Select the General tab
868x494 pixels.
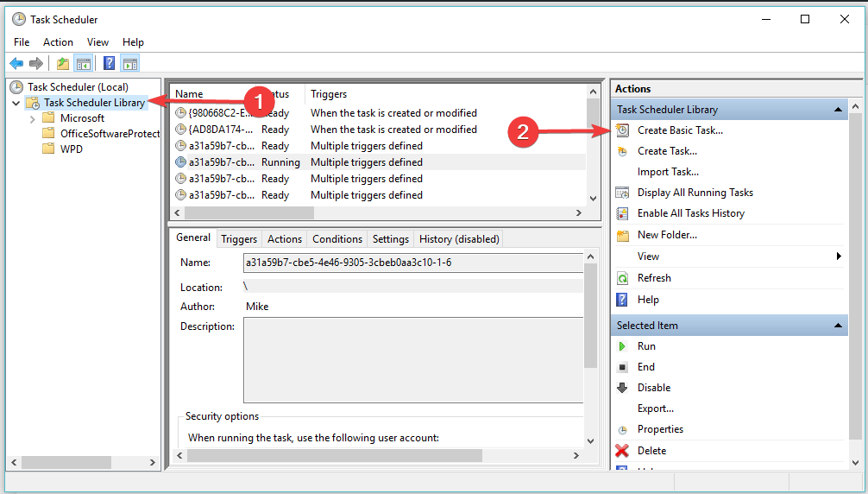click(193, 237)
